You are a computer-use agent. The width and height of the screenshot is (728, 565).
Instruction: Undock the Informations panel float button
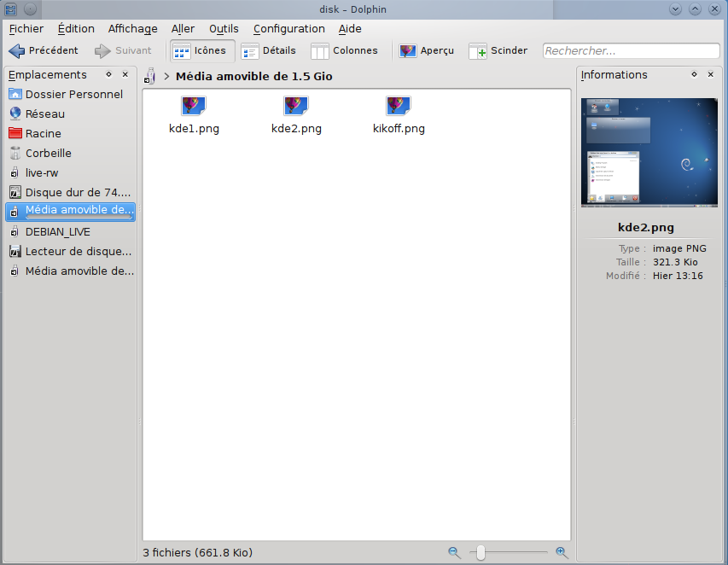tap(694, 75)
